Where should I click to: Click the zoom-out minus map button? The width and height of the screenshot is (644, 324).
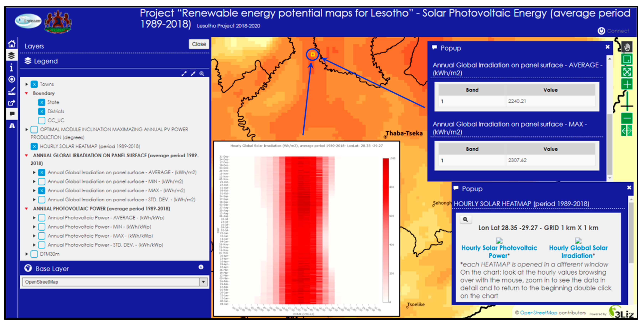627,118
